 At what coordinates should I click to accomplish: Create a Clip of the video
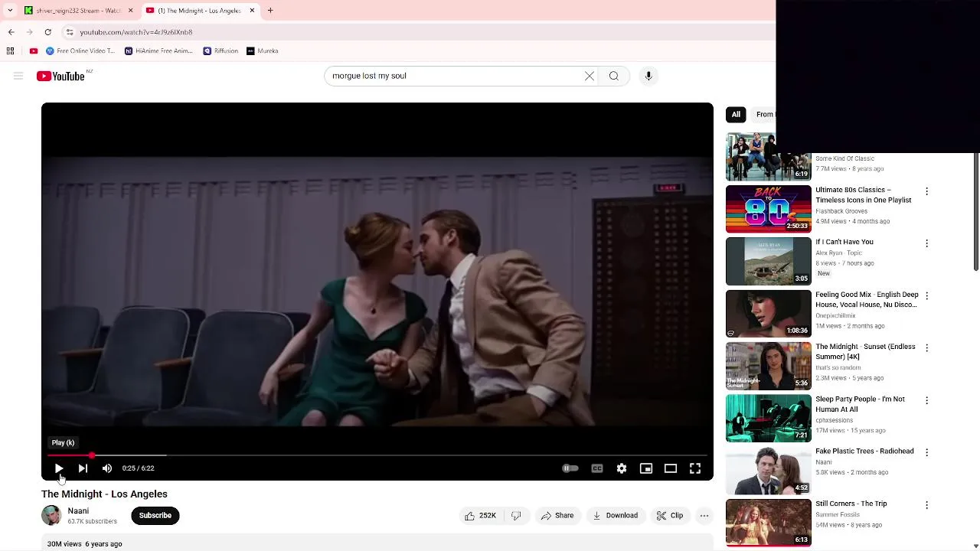[x=670, y=516]
